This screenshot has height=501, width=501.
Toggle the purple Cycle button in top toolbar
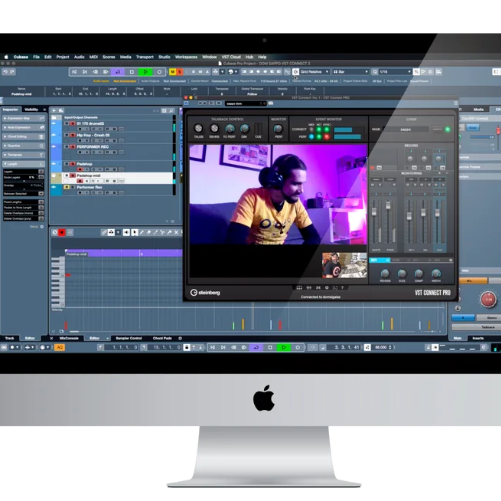117,72
